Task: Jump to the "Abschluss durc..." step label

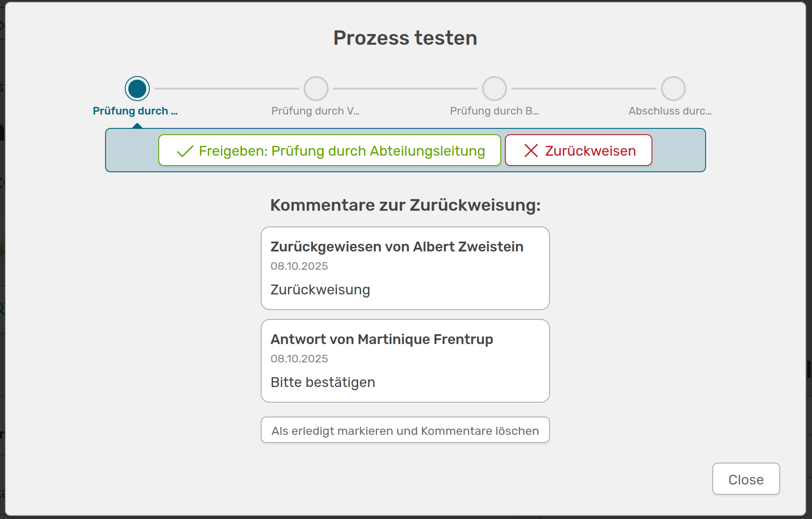Action: (x=670, y=111)
